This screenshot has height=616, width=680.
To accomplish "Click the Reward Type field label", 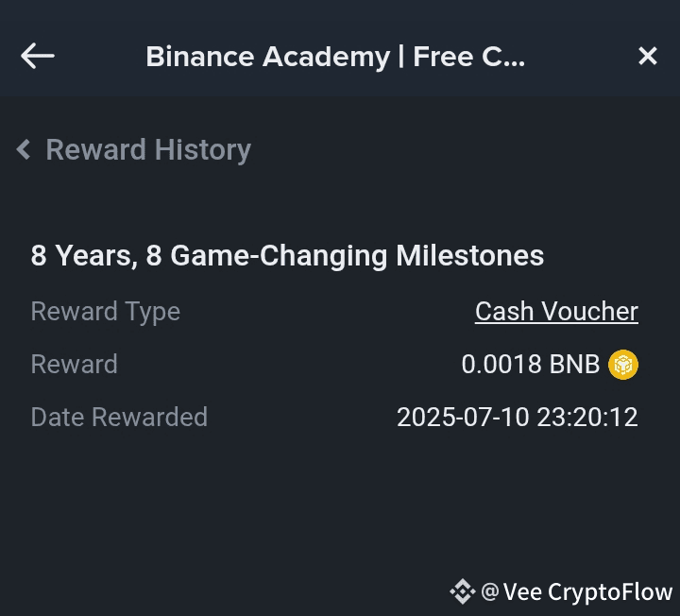I will click(x=105, y=311).
